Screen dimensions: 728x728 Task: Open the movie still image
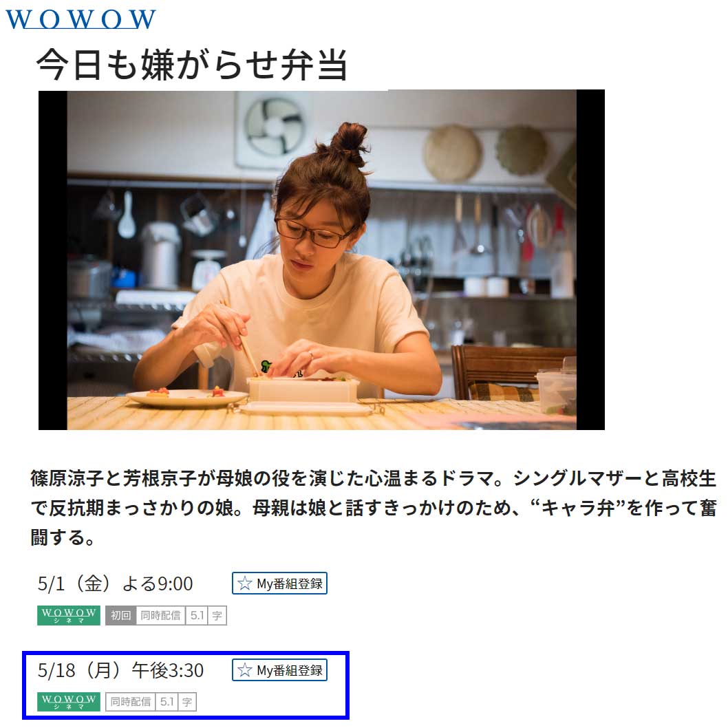(321, 260)
